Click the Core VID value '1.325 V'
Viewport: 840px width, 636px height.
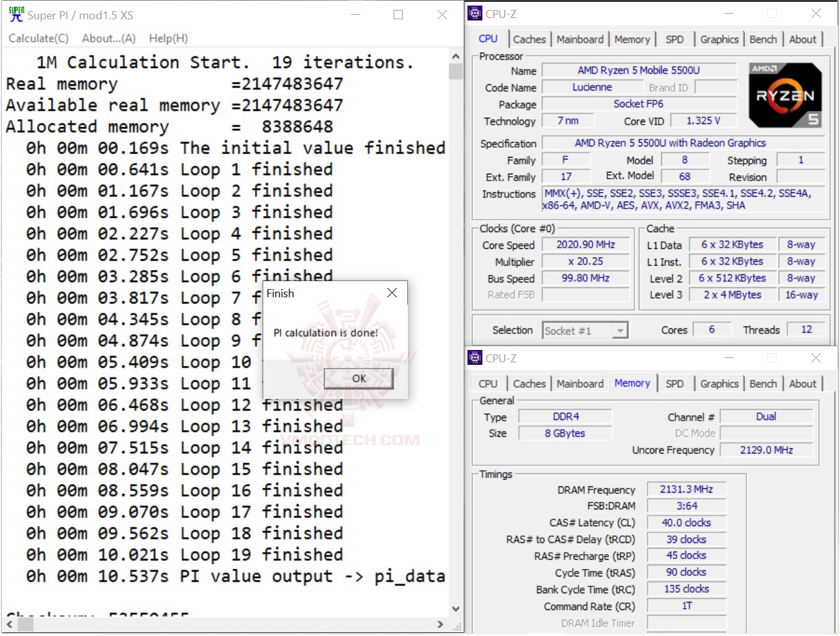703,121
